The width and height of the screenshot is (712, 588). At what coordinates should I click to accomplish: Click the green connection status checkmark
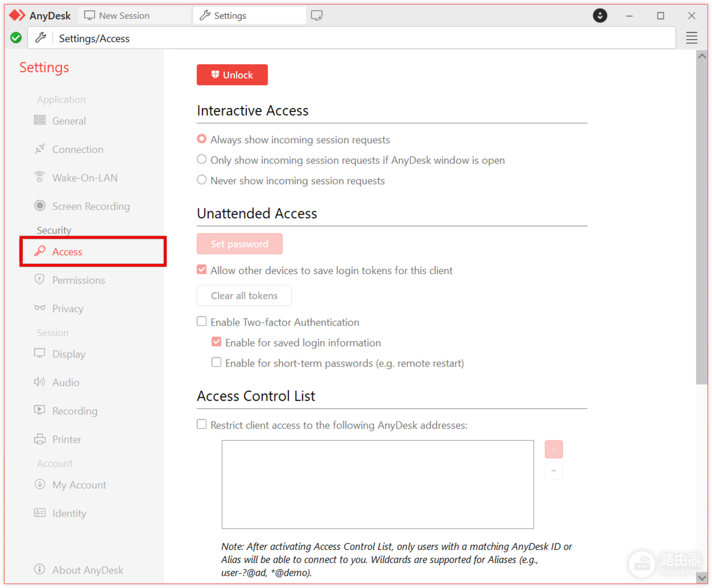(16, 38)
